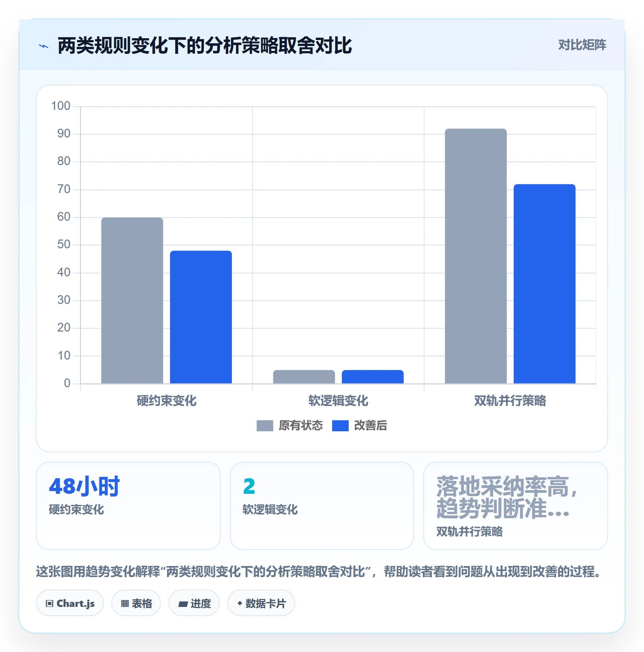Click the Chart.js tag icon
This screenshot has width=644, height=652.
[x=50, y=604]
